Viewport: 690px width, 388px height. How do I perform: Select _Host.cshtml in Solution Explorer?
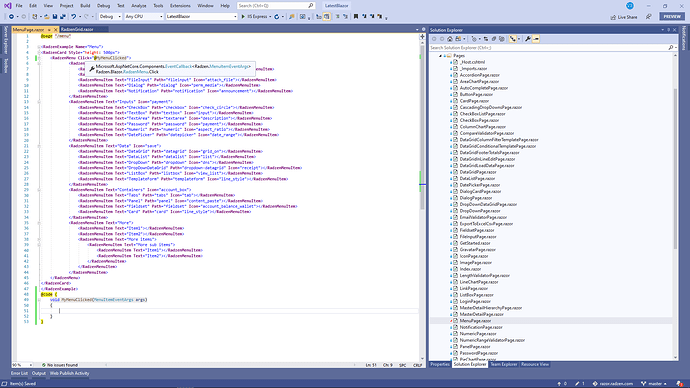[472, 62]
